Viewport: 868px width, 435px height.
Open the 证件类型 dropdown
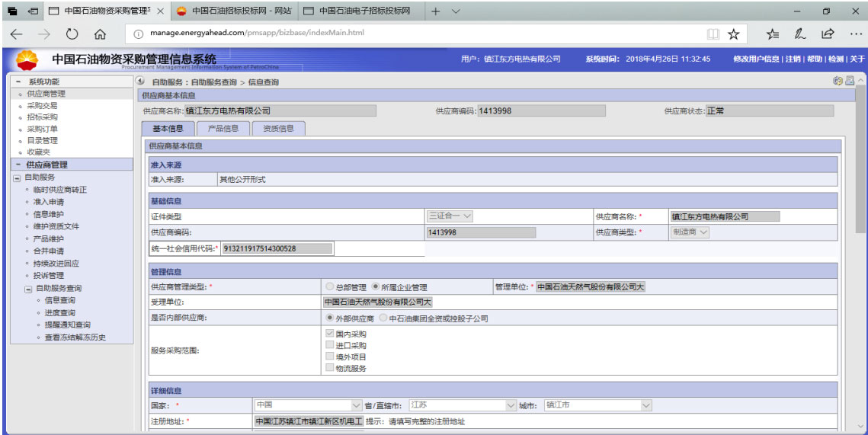(450, 216)
